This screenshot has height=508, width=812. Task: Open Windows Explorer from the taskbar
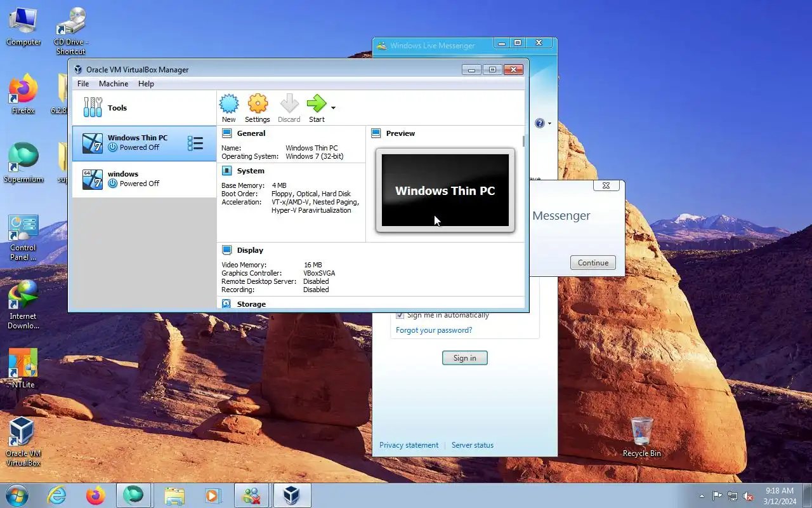174,495
